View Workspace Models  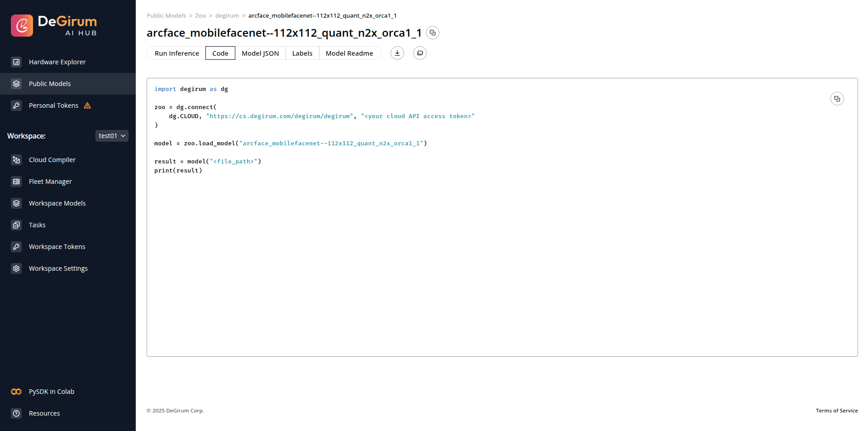(x=57, y=203)
